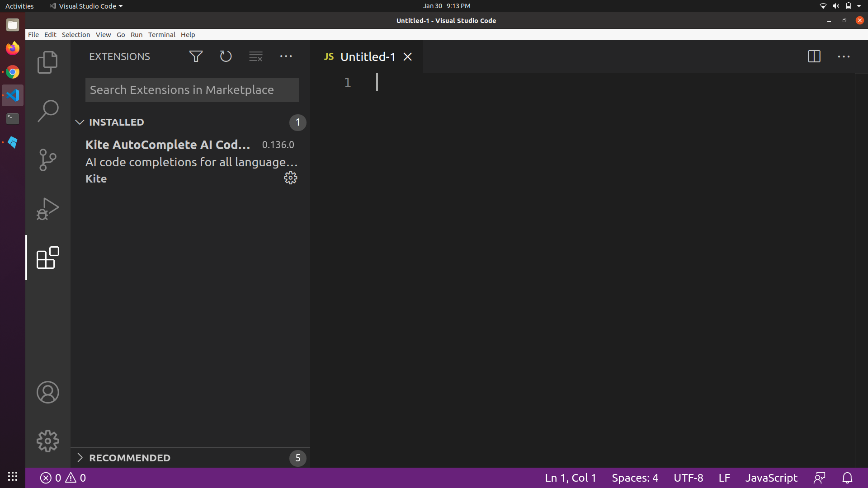868x488 pixels.
Task: Split the editor to the right
Action: point(814,56)
